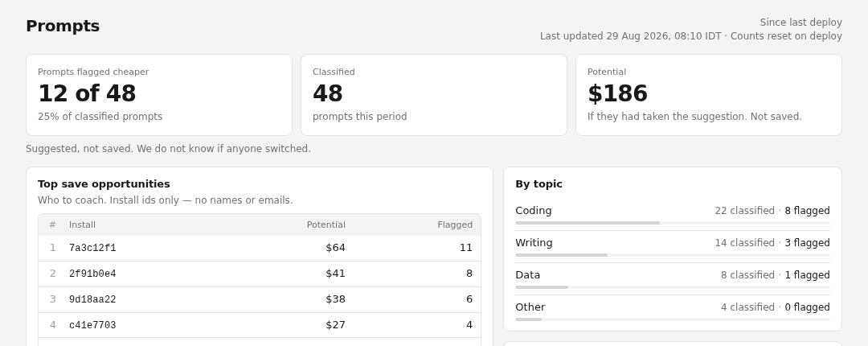The width and height of the screenshot is (868, 346).
Task: Click the Writing progress bar
Action: coord(673,255)
